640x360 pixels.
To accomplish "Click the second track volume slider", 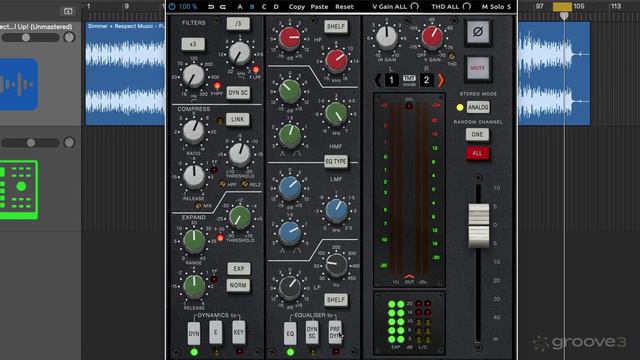I will [x=31, y=142].
